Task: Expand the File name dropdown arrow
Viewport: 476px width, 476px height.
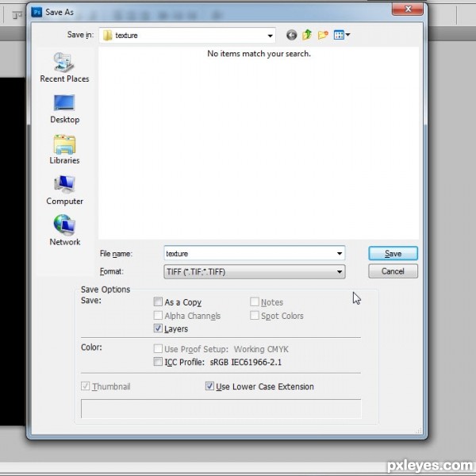Action: pos(340,254)
